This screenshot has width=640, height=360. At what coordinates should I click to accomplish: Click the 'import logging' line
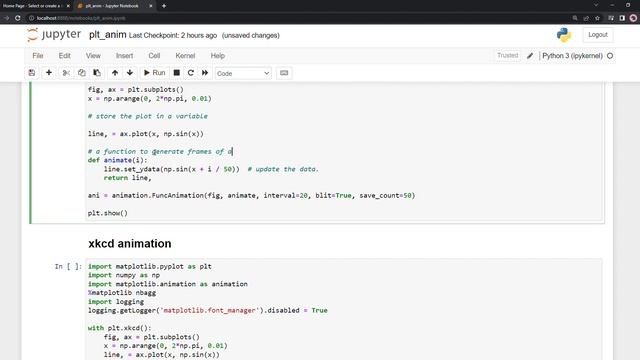[x=116, y=302]
